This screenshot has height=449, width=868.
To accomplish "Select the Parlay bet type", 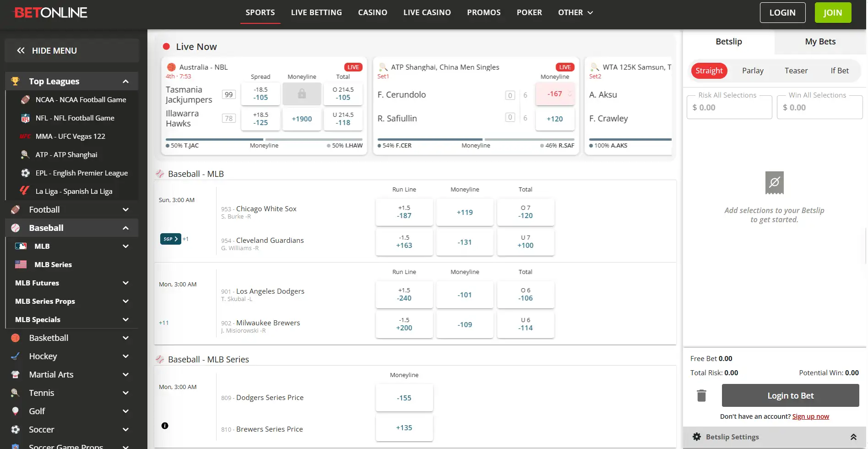I will click(x=753, y=71).
